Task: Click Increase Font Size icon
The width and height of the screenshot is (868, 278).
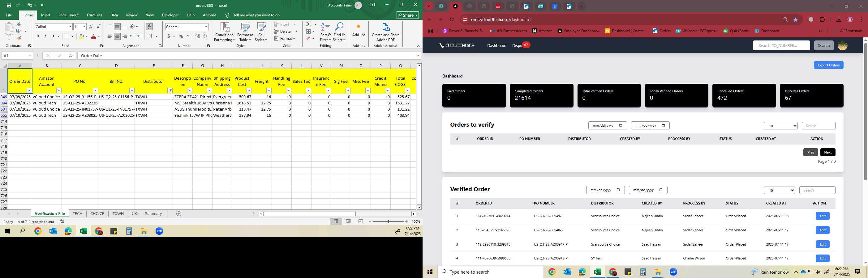Action: 91,27
